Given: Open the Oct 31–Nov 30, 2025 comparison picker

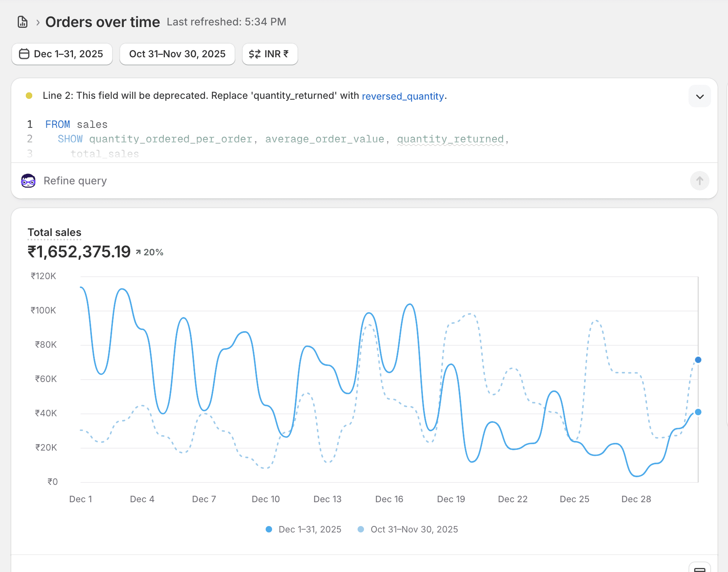Looking at the screenshot, I should (x=177, y=54).
